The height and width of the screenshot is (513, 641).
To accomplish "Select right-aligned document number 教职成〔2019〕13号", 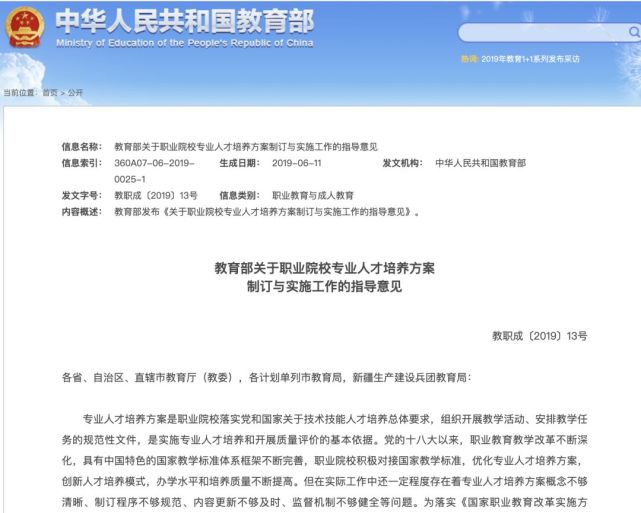I will (x=540, y=336).
